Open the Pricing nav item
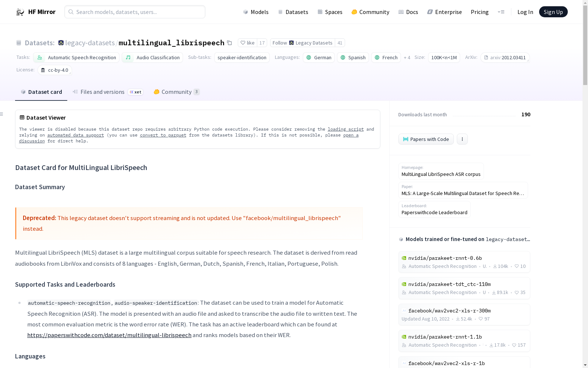The height and width of the screenshot is (368, 588). 480,12
